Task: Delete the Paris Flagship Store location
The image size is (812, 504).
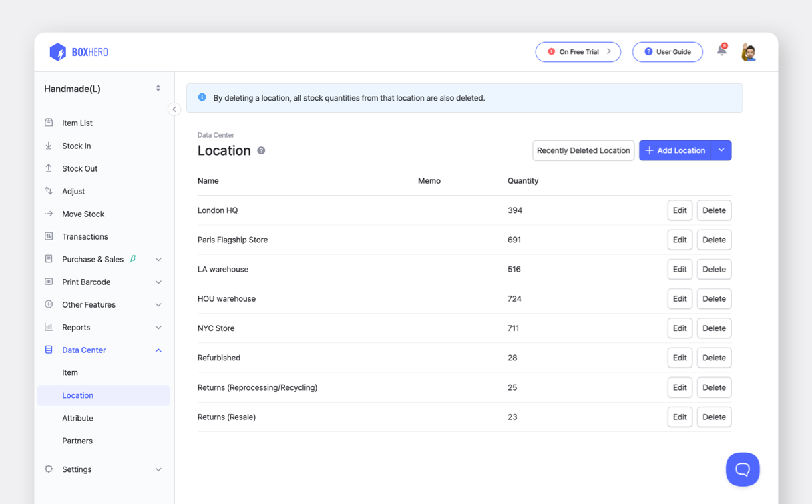Action: point(714,240)
